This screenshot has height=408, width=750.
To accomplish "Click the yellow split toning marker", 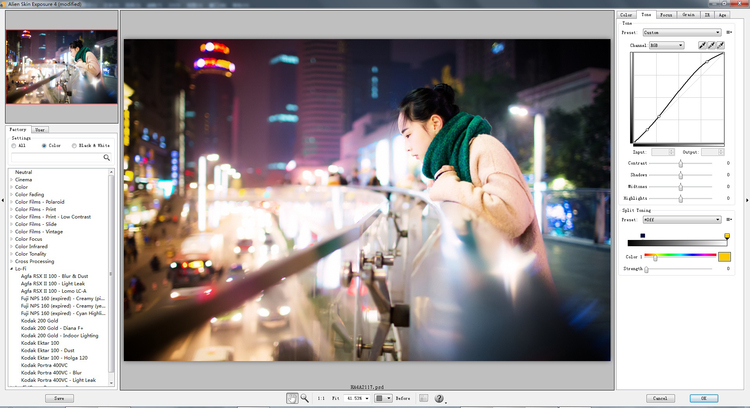I will [x=727, y=236].
